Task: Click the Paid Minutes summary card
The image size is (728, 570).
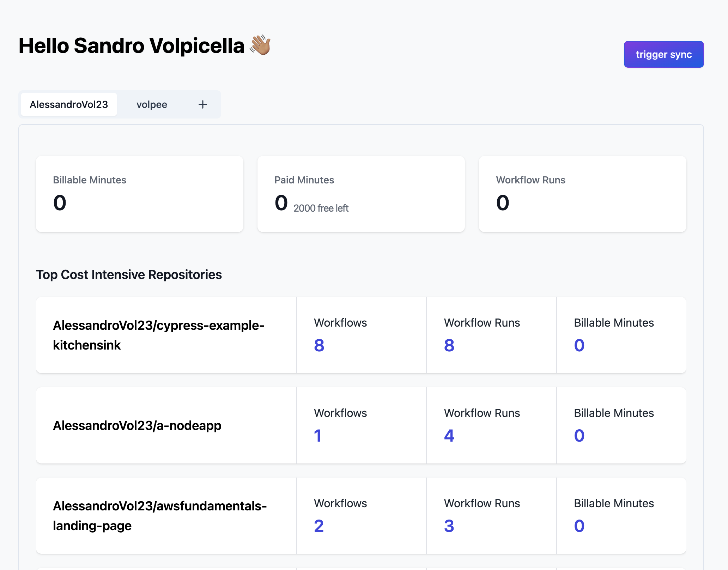Action: [361, 194]
